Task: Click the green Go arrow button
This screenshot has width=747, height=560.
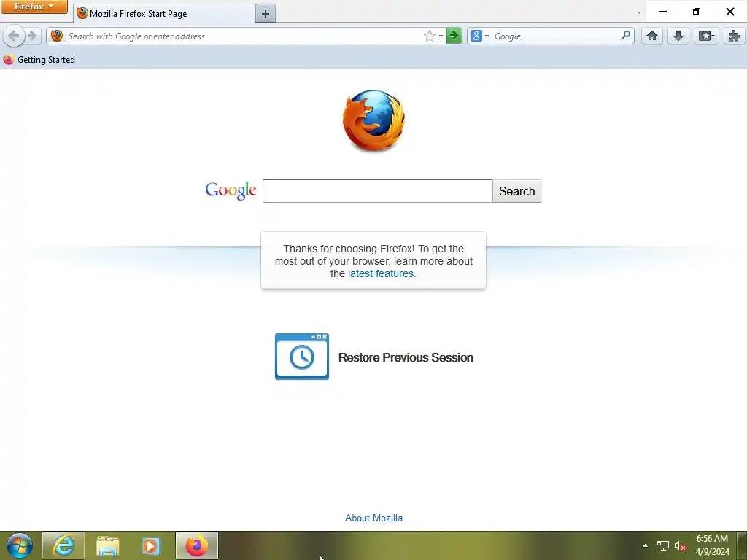Action: point(454,36)
